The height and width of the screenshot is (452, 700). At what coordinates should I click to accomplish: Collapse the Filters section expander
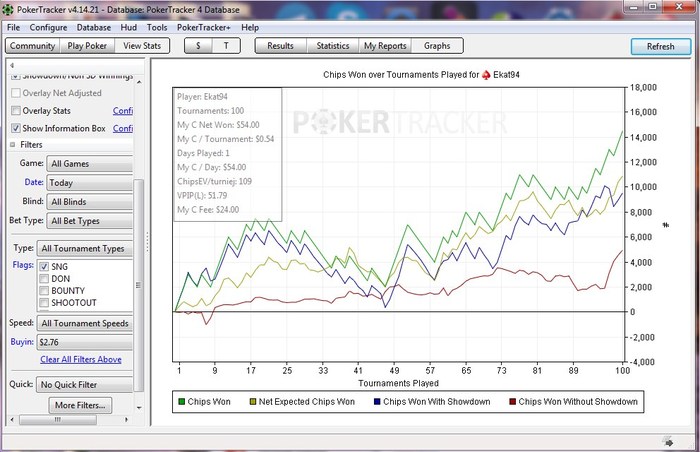pos(12,145)
